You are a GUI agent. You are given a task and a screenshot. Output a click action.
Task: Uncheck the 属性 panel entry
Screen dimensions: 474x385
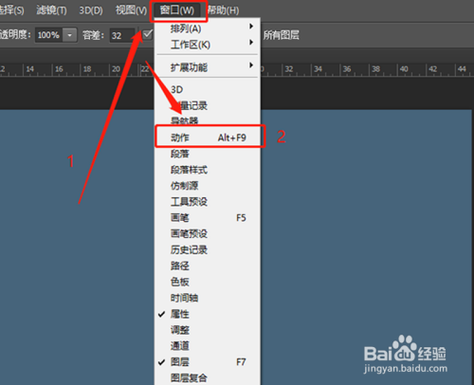(207, 314)
